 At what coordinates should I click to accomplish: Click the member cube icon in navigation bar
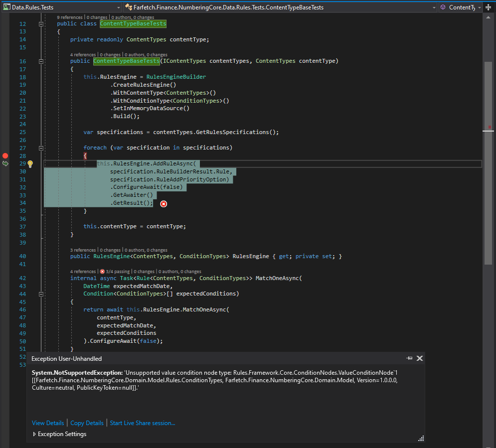coord(443,7)
